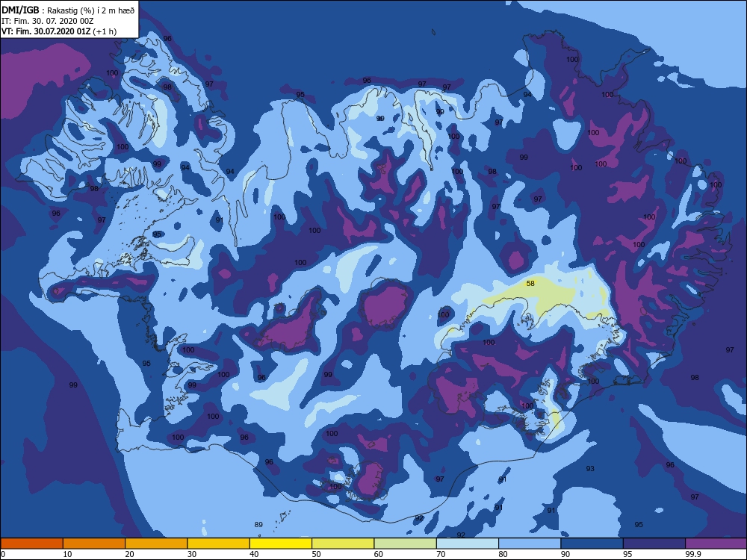
Task: Click the 60–70 pale green legend swatch
Action: point(406,544)
